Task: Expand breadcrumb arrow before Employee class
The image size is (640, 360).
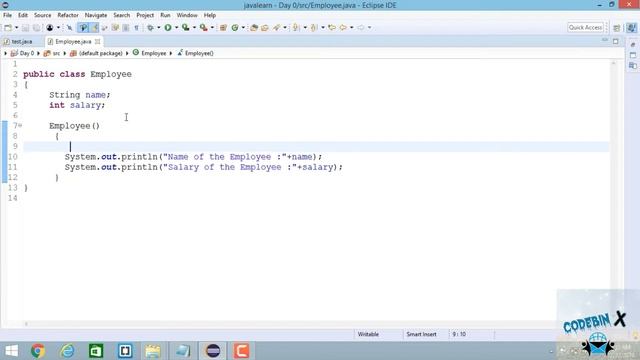Action: 127,53
